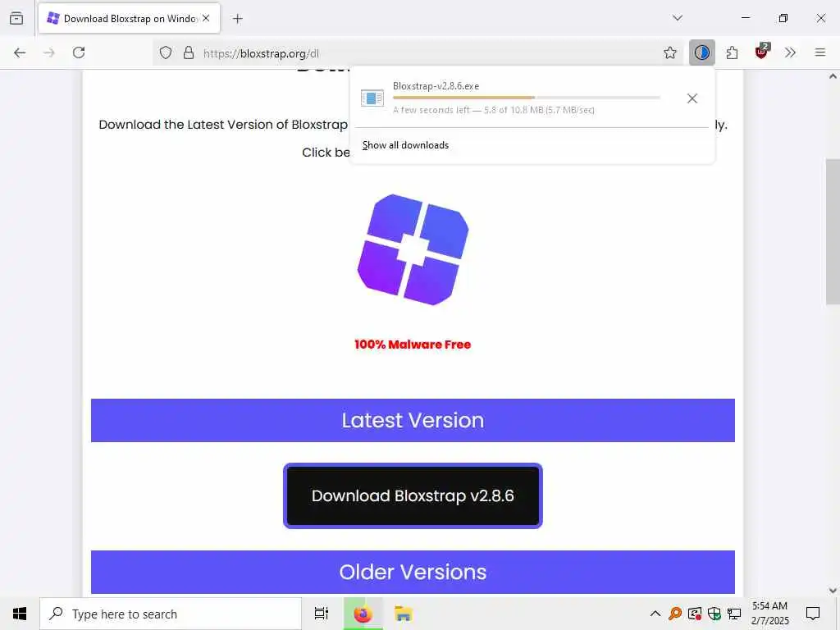The width and height of the screenshot is (840, 630).
Task: Open the Windows Start menu
Action: pos(20,614)
